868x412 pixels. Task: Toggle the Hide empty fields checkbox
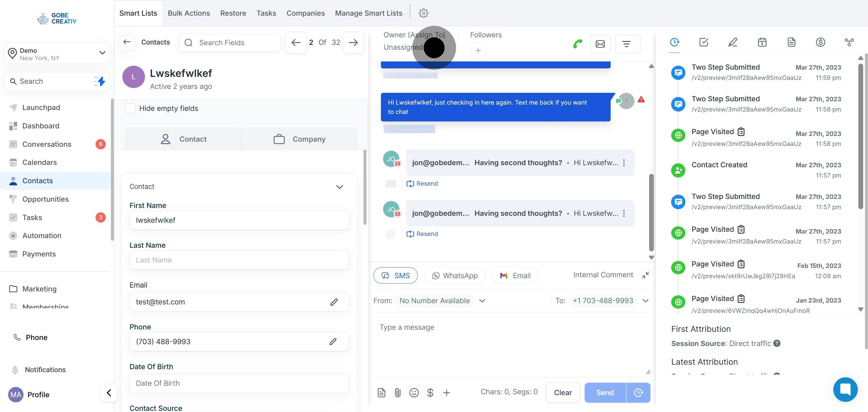coord(130,109)
